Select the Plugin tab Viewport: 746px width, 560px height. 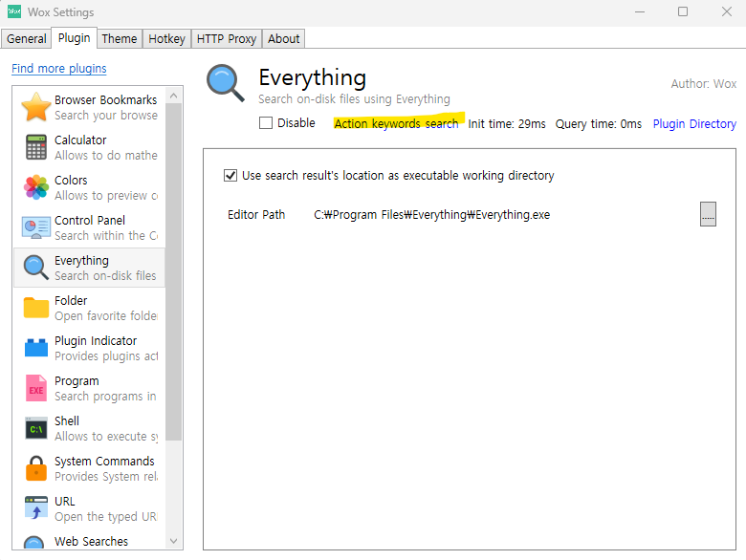click(75, 37)
